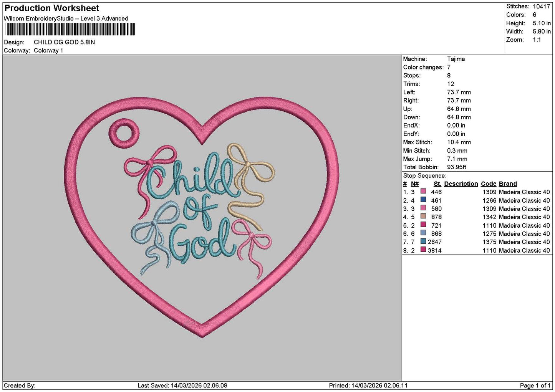This screenshot has height=392, width=555.
Task: Click stitch count 868 in stop row 6
Action: 436,234
